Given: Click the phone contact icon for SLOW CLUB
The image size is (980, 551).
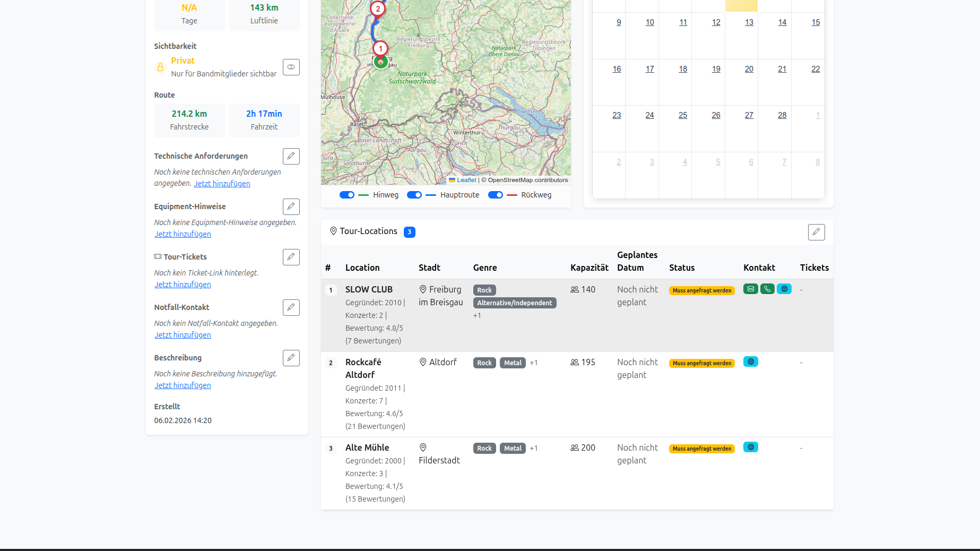Looking at the screenshot, I should [x=767, y=289].
